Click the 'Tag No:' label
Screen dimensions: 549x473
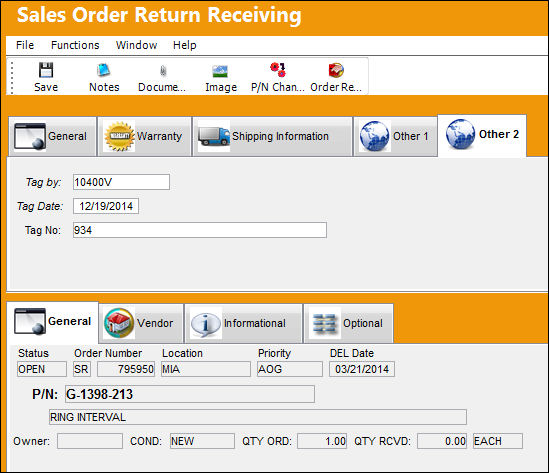point(43,230)
